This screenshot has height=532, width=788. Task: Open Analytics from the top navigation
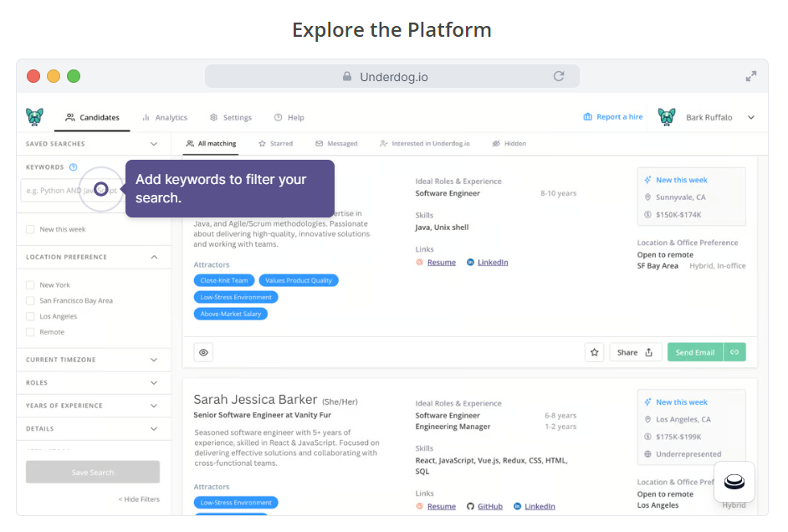point(165,117)
